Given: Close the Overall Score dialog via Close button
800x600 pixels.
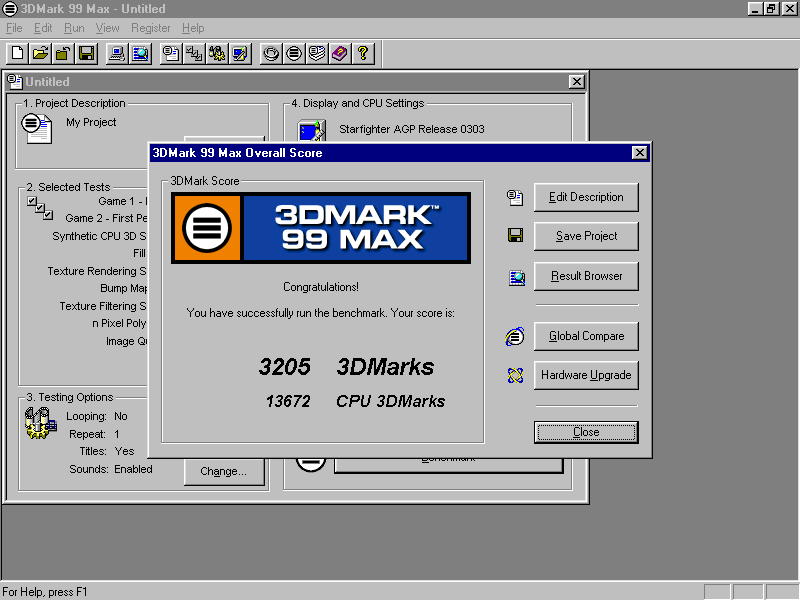Looking at the screenshot, I should tap(586, 432).
